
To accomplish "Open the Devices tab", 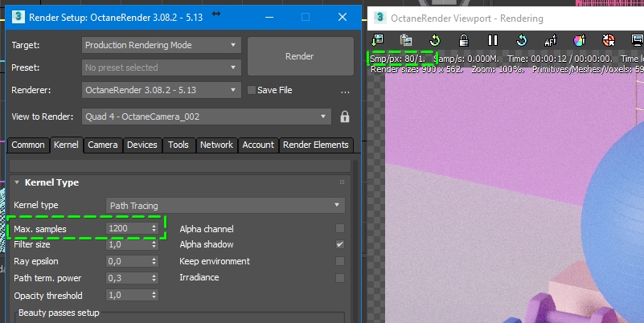I will [142, 145].
